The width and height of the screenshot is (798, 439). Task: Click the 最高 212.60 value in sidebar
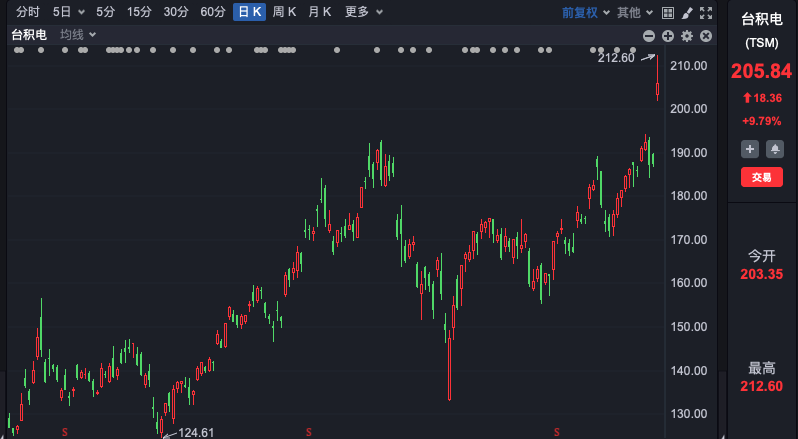(761, 386)
